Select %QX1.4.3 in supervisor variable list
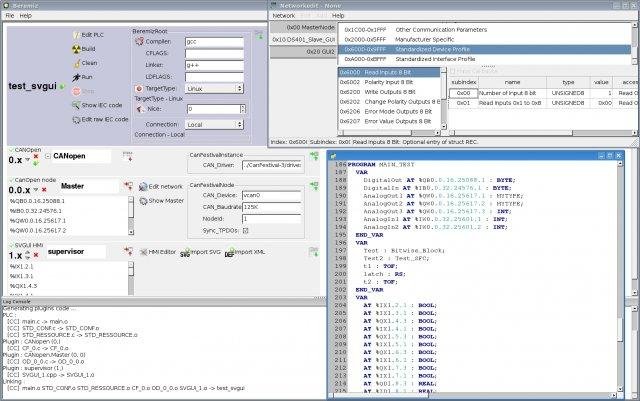640x401 pixels. coord(24,286)
